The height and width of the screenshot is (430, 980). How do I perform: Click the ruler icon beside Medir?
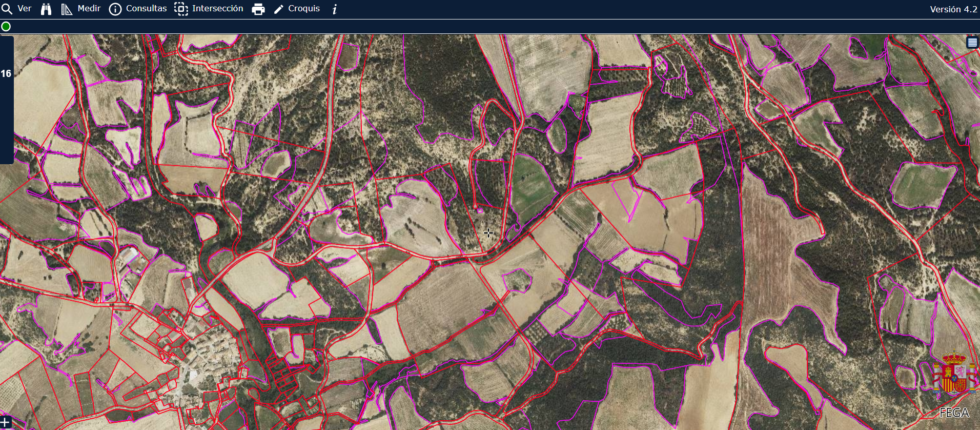click(x=67, y=9)
